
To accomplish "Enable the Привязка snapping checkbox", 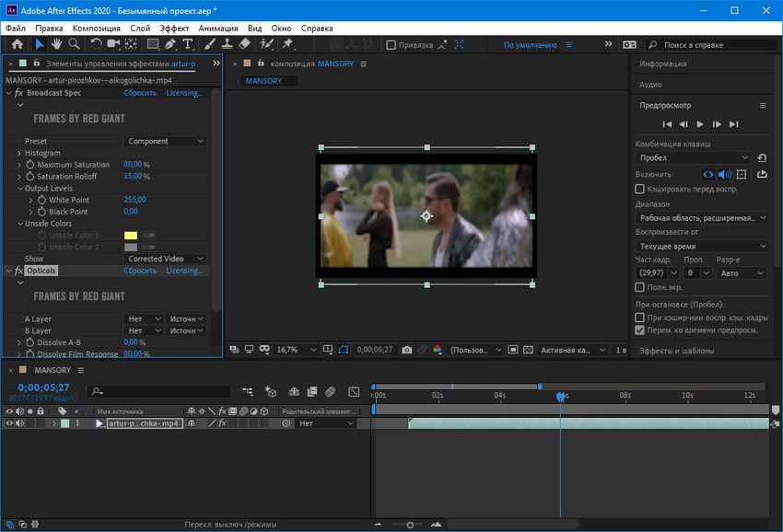I will click(x=391, y=45).
